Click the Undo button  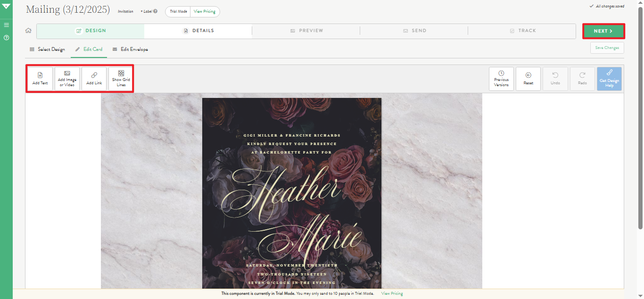[x=555, y=79]
